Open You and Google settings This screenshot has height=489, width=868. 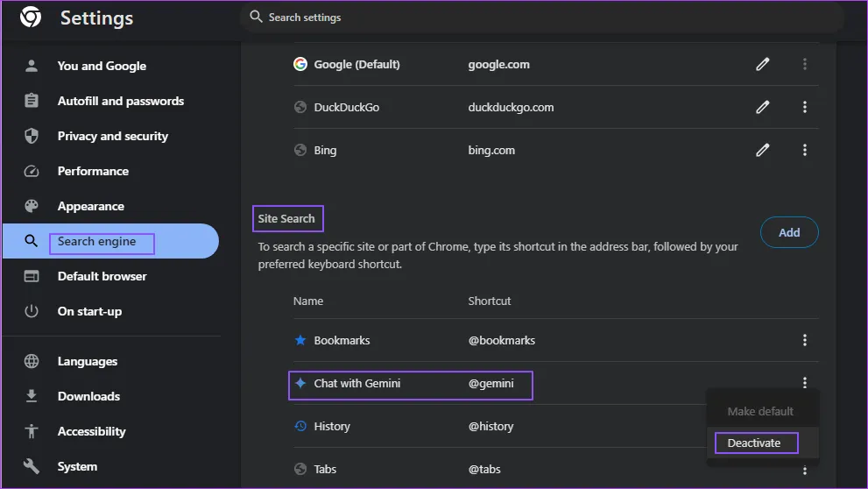tap(102, 66)
